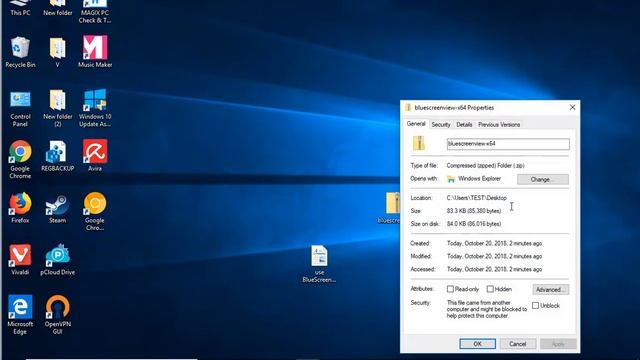Image resolution: width=640 pixels, height=360 pixels.
Task: Click the 'Compressed (zipped) Folder' type text
Action: [x=485, y=166]
